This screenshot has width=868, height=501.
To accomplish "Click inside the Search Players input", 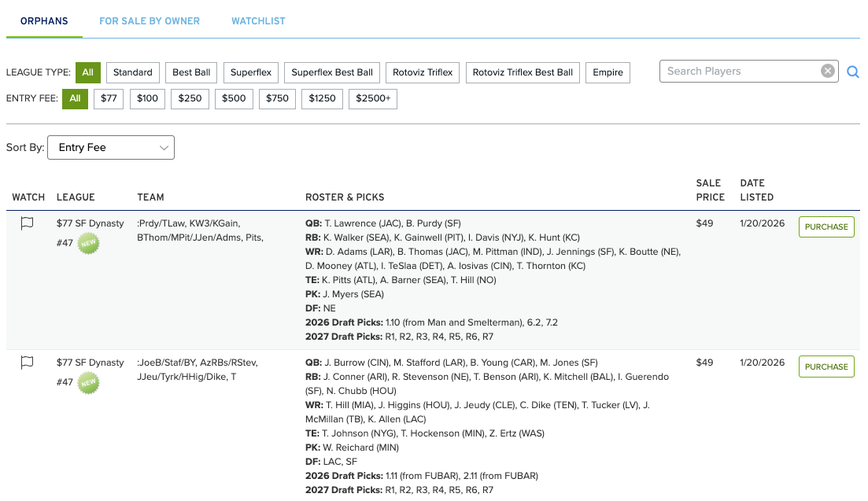I will [x=738, y=71].
